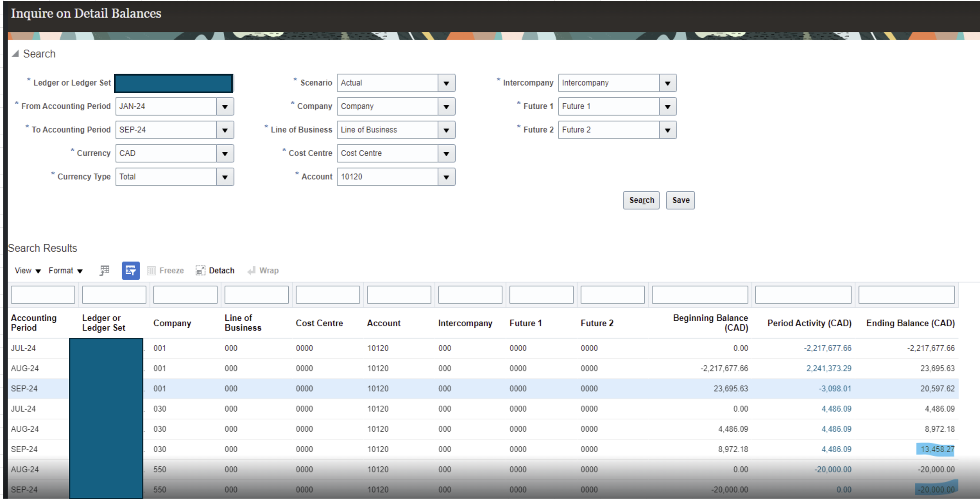Collapse the Search section triangle
980x499 pixels.
click(15, 54)
